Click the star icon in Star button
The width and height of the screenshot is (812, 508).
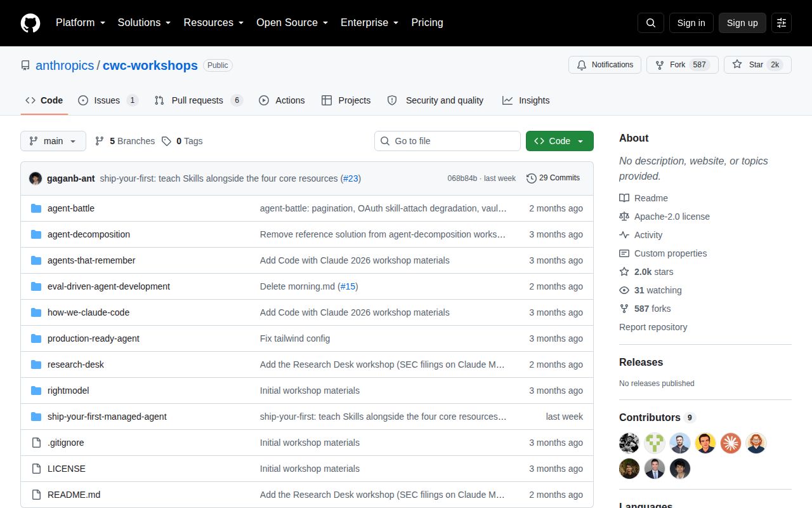coord(737,65)
